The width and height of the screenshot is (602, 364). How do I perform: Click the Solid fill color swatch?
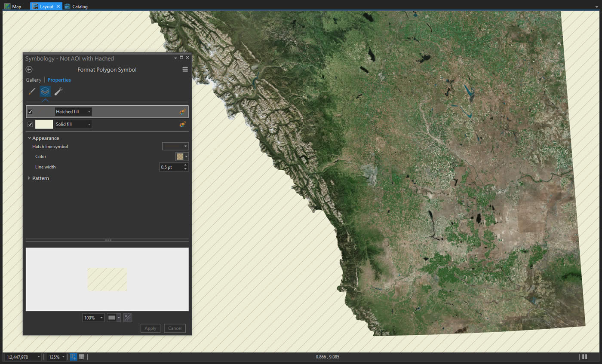pos(44,124)
